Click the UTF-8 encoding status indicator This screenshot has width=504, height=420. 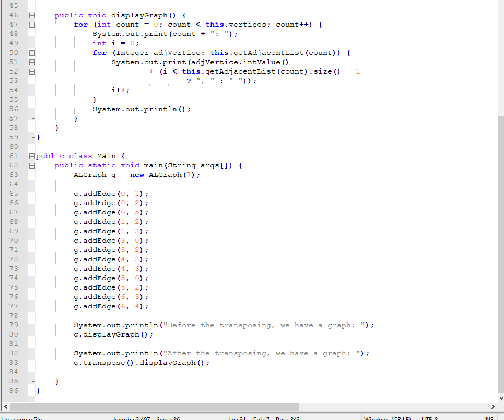[429, 418]
